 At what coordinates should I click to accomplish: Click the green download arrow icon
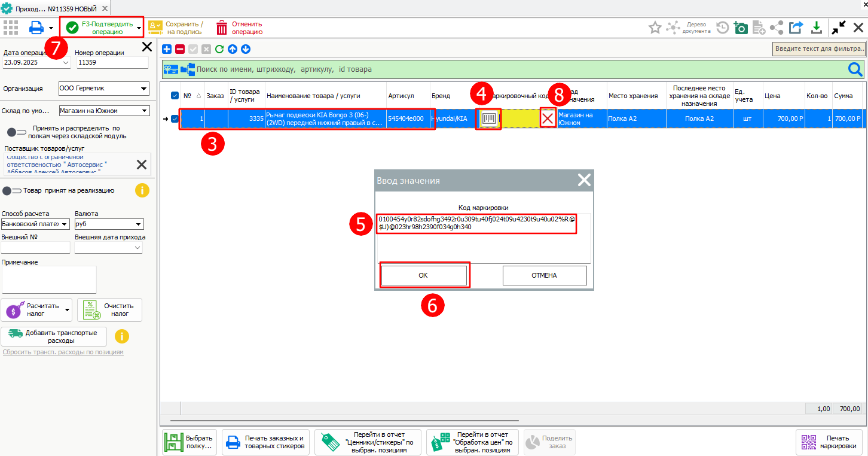pyautogui.click(x=816, y=28)
